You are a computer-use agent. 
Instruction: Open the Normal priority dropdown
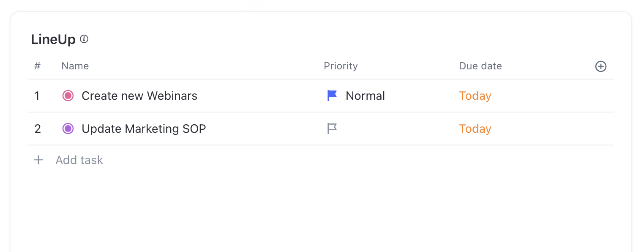pos(365,96)
